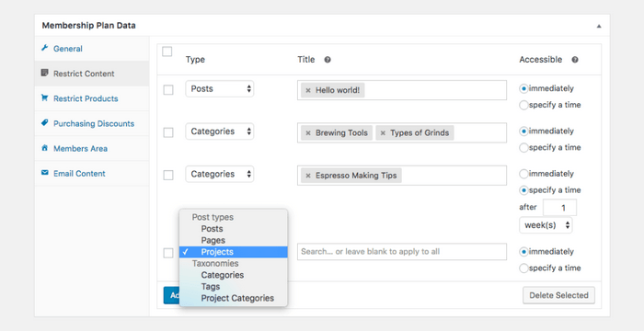Remove the Hello world! tag
This screenshot has width=644, height=331.
[308, 90]
